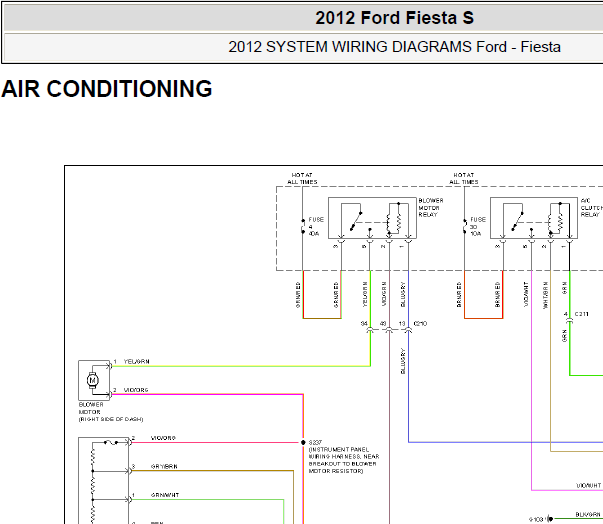Click the "YEL/GRN" label at blower motor pin 1
Viewport: 603px width, 524px height.
pos(137,361)
